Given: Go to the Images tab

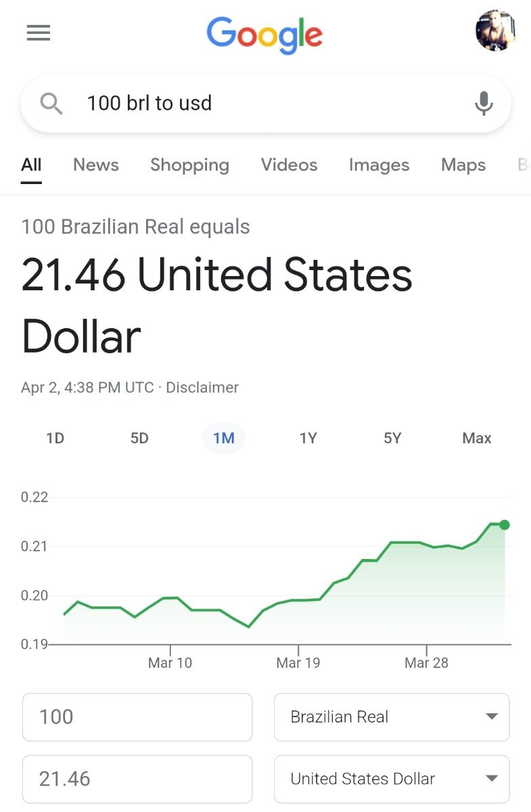Looking at the screenshot, I should coord(379,165).
